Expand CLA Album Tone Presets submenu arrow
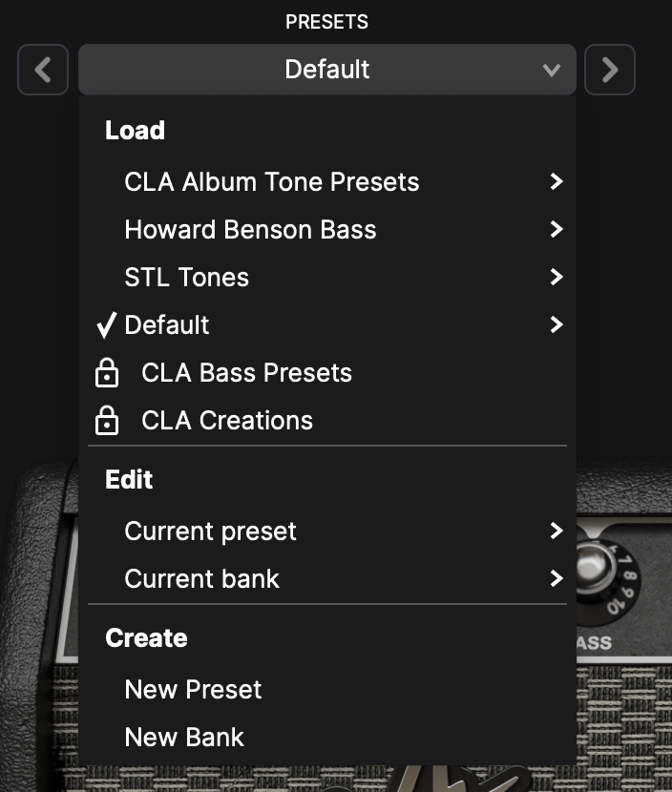The height and width of the screenshot is (792, 672). (556, 182)
